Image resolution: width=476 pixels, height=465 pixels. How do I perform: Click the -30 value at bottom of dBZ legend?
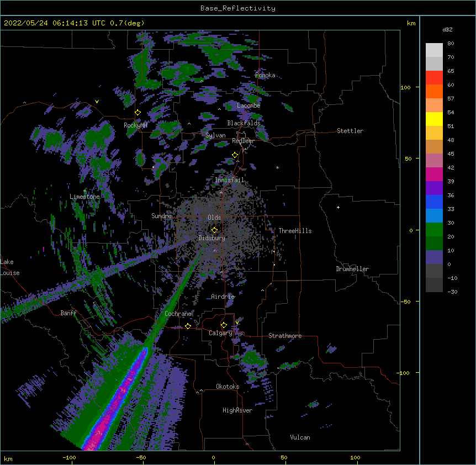(x=452, y=292)
